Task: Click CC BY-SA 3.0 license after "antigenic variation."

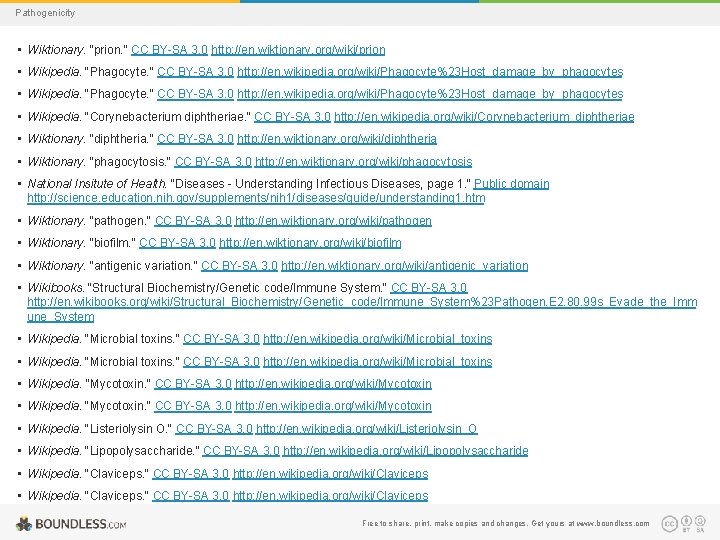Action: (x=239, y=266)
